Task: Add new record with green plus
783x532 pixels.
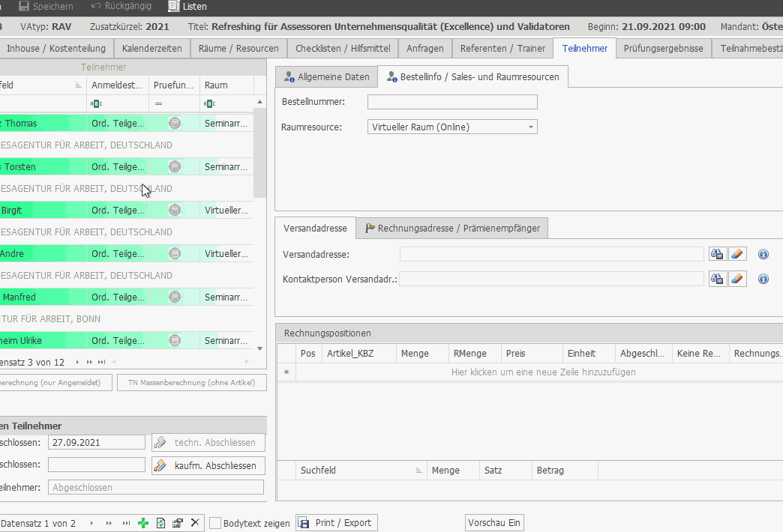Action: click(143, 523)
